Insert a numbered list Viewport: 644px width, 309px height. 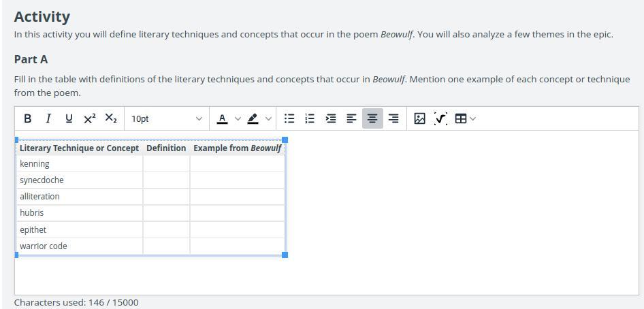coord(310,118)
